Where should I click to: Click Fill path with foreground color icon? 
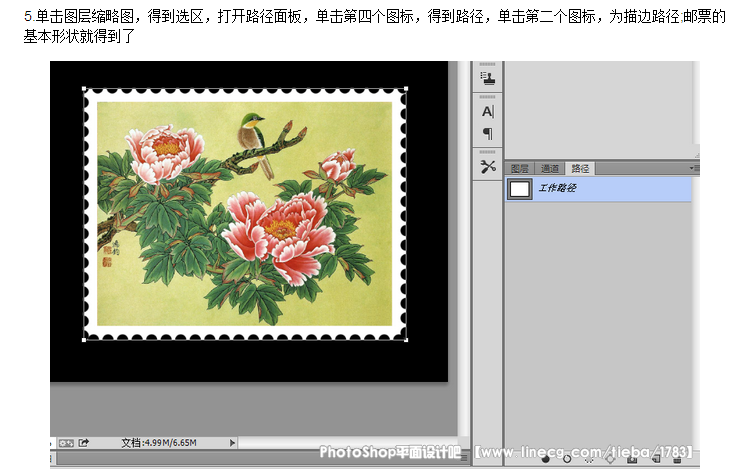click(x=545, y=459)
